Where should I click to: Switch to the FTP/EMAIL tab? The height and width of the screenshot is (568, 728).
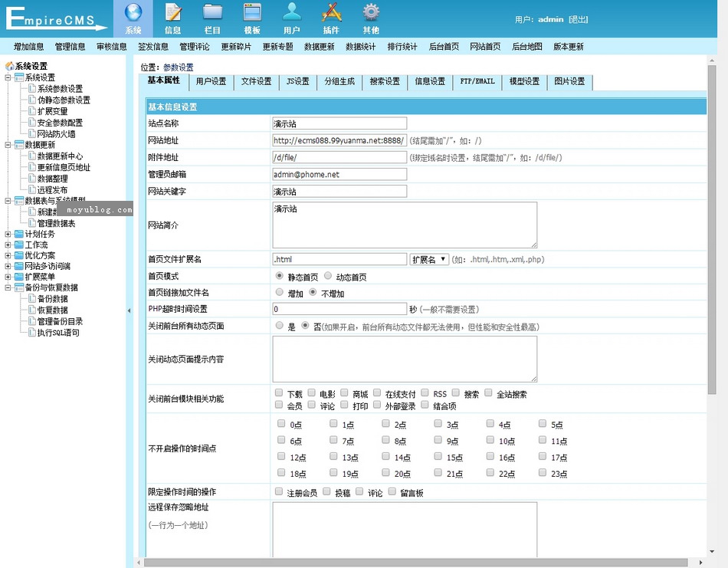477,82
